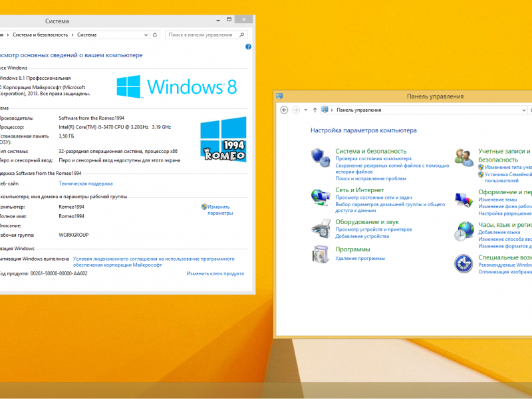Image resolution: width=532 pixels, height=399 pixels.
Task: Click Изменение способа ввода link
Action: pyautogui.click(x=505, y=239)
